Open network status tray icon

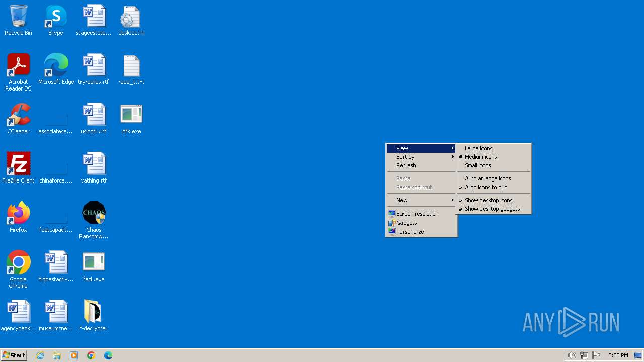(584, 355)
